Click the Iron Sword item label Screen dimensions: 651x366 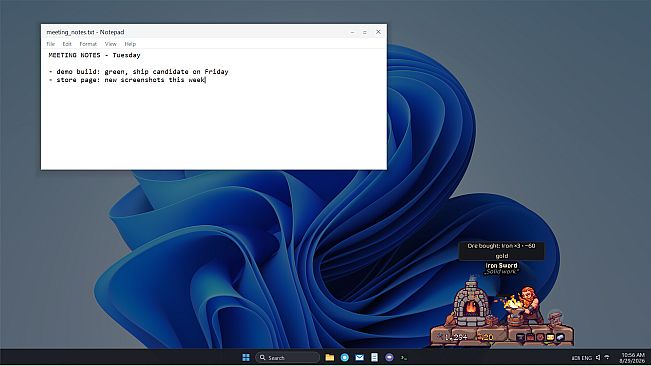(502, 265)
